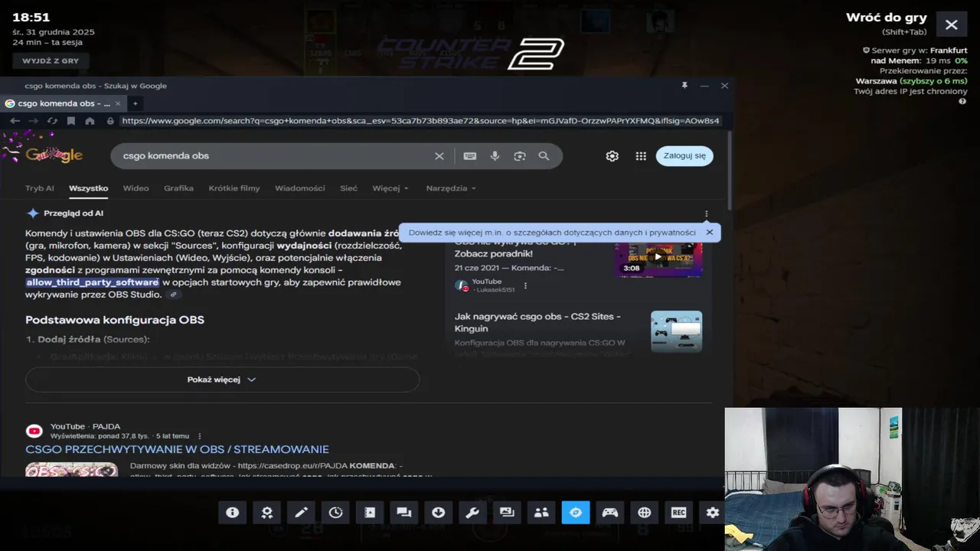Open CSGO PRZECHWYTYWANIE W OBS video link
Viewport: 980px width, 551px height.
click(177, 449)
